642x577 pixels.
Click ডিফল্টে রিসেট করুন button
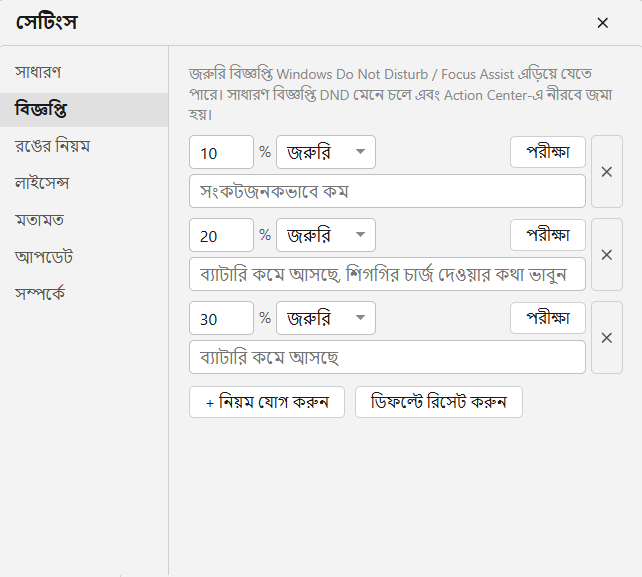click(439, 402)
